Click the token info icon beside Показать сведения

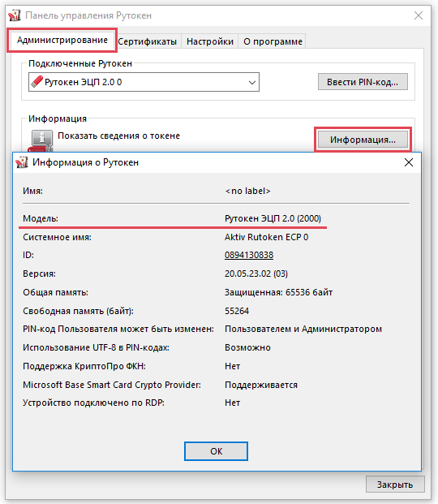click(x=41, y=140)
